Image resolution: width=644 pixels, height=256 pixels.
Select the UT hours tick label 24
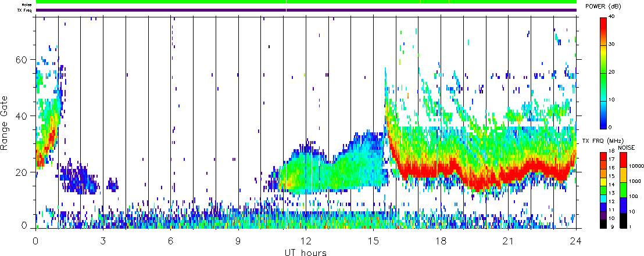pos(576,240)
